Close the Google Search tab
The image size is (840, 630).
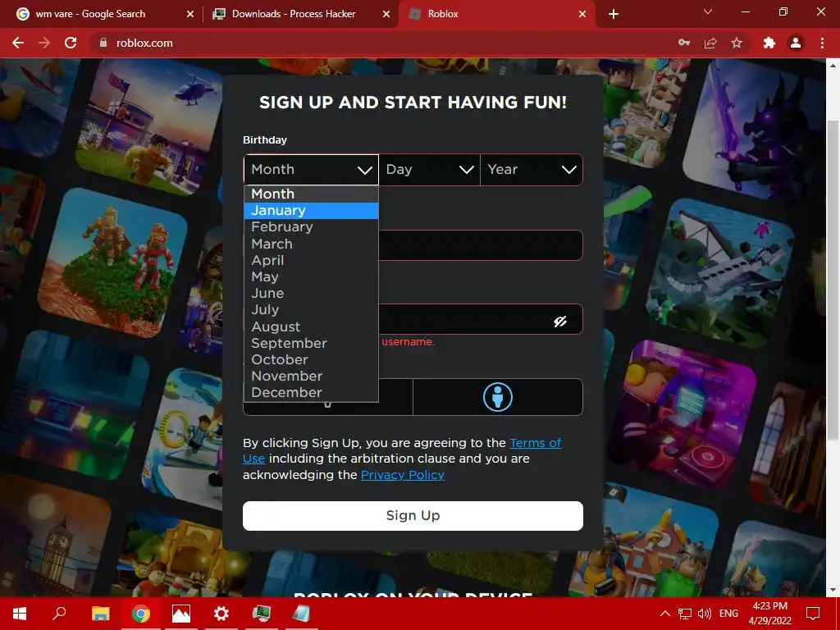coord(190,15)
